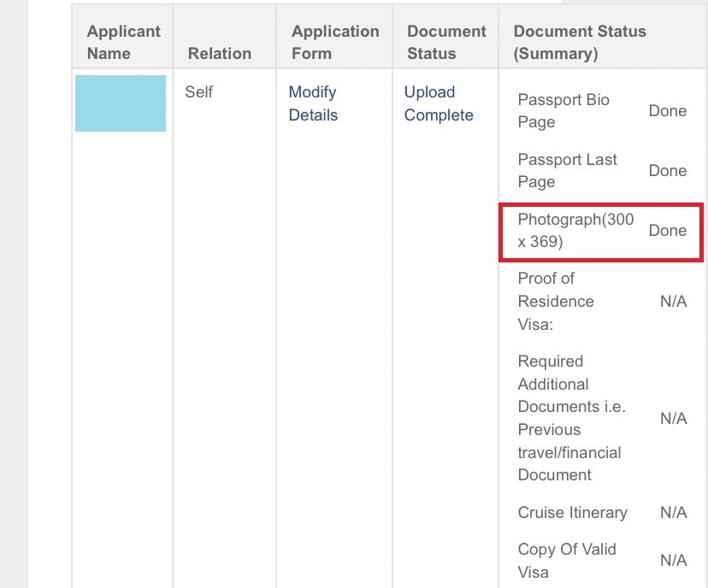
Task: Select the Relation column header
Action: pos(220,53)
